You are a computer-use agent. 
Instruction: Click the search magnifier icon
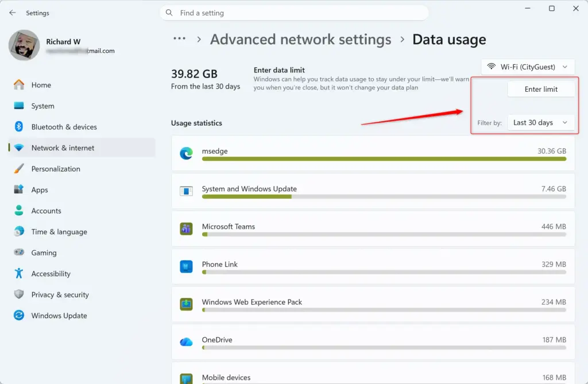click(169, 13)
